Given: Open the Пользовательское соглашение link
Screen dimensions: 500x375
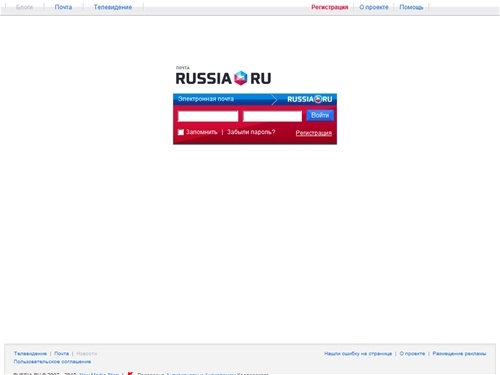Looking at the screenshot, I should [x=52, y=362].
